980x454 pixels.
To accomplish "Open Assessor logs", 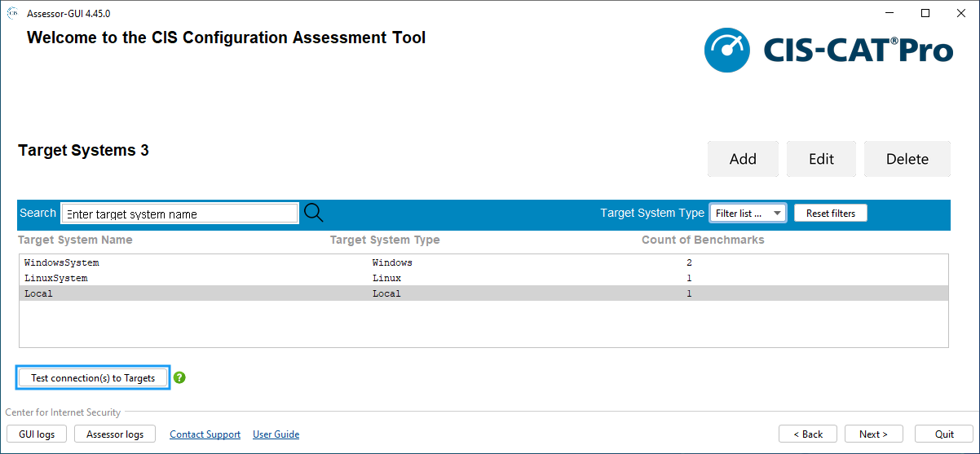I will pos(115,434).
